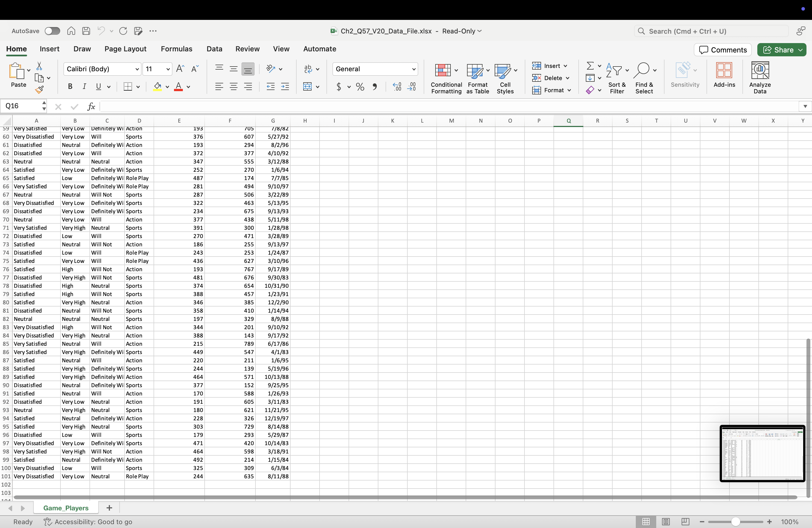Click the Merge cells icon

[308, 87]
